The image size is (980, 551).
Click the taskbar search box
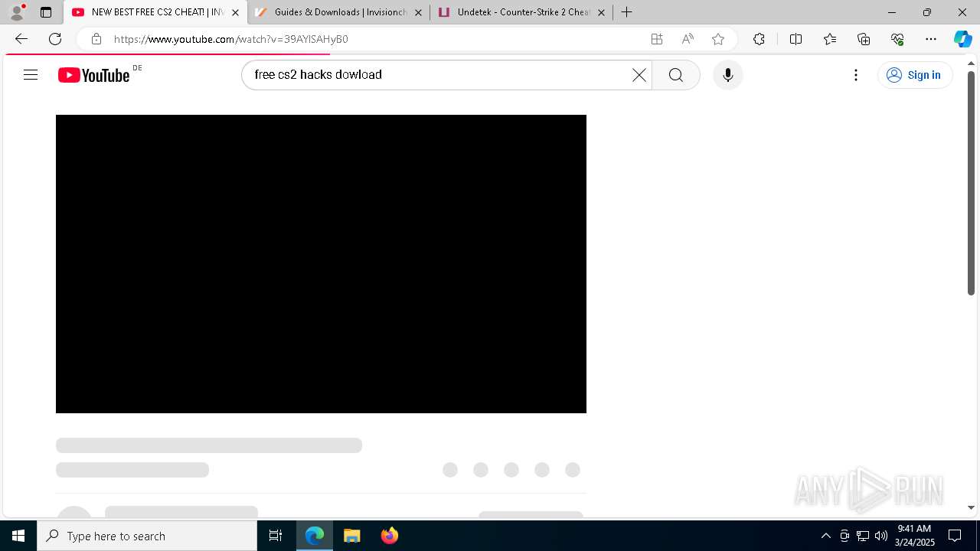click(147, 536)
